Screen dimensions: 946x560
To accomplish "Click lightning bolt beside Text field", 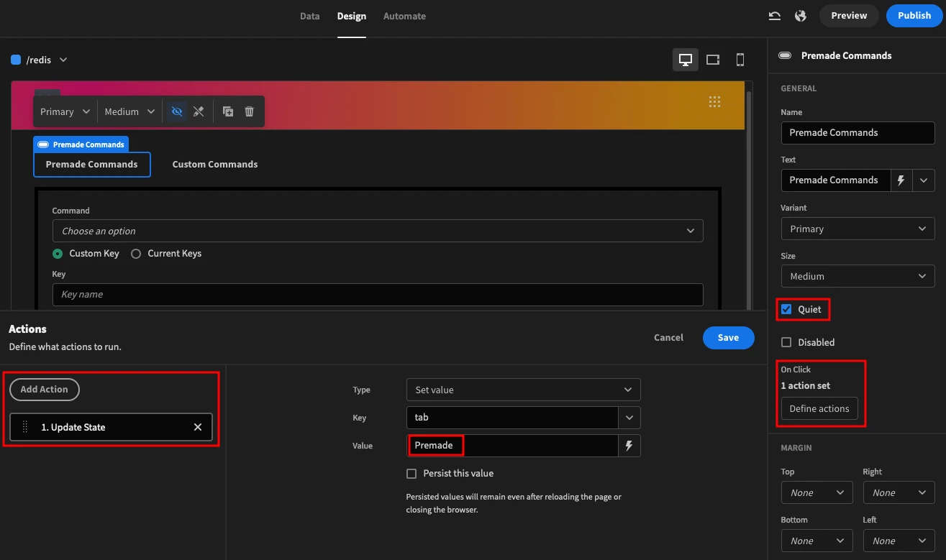I will coord(901,180).
